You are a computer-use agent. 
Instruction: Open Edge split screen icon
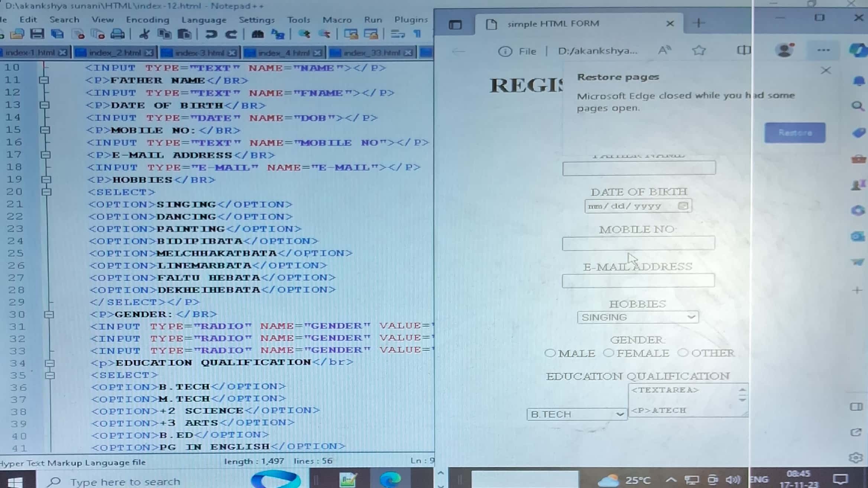pyautogui.click(x=744, y=51)
